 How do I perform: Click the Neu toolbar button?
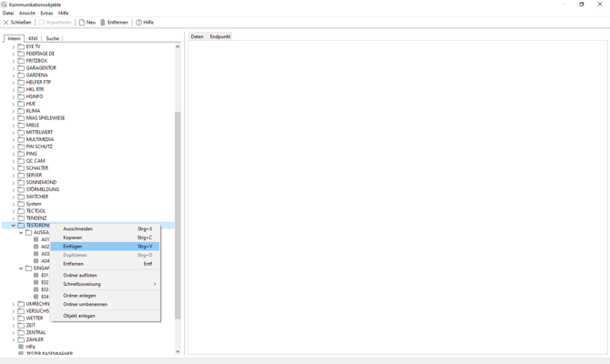[87, 23]
